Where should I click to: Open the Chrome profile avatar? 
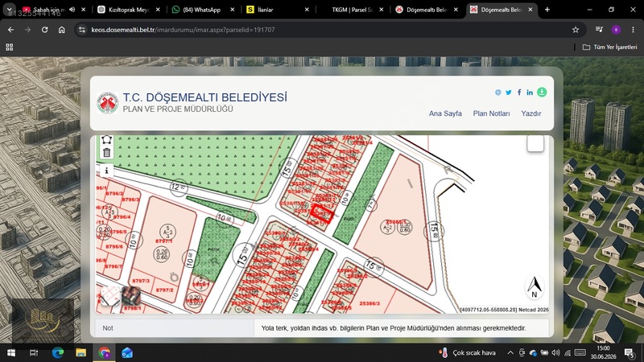616,30
